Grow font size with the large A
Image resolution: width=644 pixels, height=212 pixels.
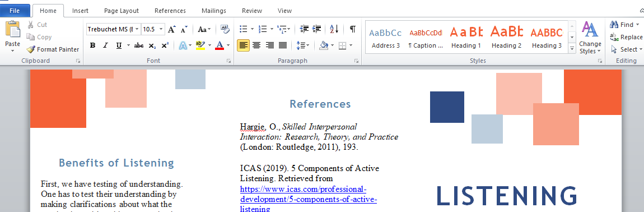coord(172,29)
